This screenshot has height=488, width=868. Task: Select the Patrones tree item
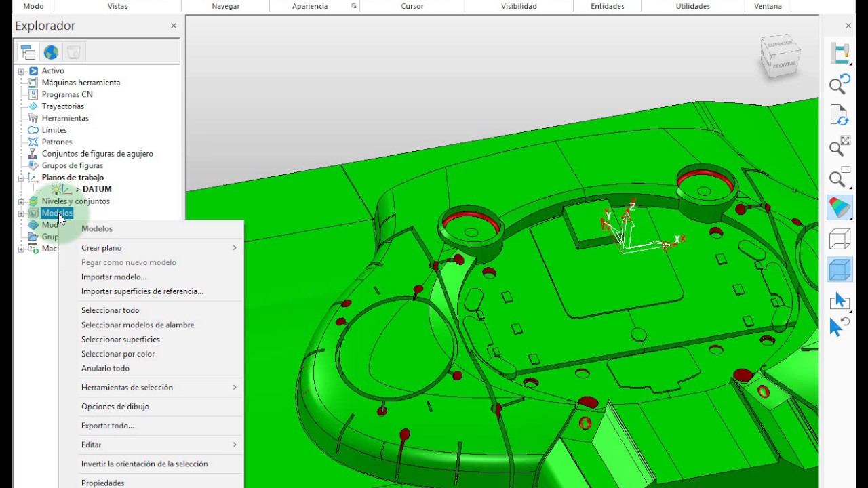(x=57, y=142)
